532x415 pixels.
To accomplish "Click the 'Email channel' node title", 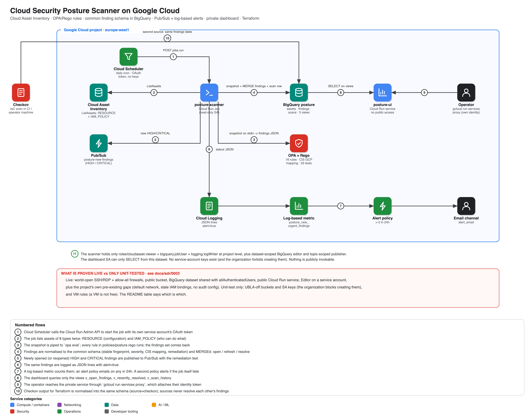I will [x=466, y=218].
